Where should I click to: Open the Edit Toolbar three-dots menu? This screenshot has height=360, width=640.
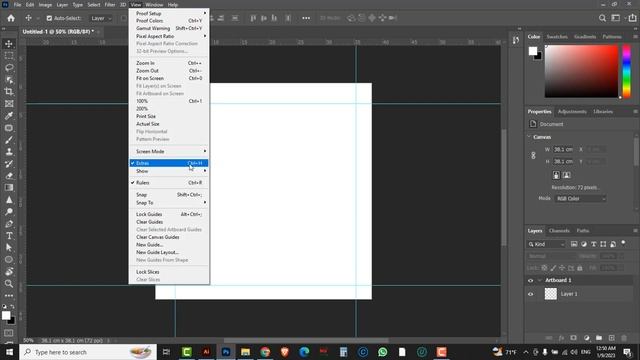pyautogui.click(x=9, y=296)
